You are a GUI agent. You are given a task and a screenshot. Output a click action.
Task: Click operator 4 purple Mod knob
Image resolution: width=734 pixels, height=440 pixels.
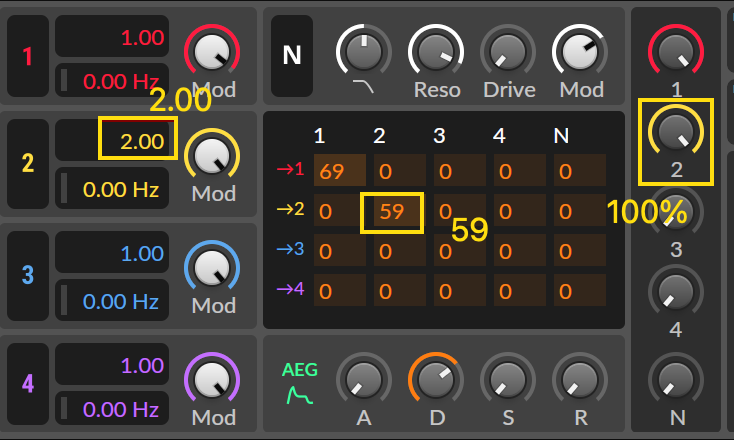[212, 379]
